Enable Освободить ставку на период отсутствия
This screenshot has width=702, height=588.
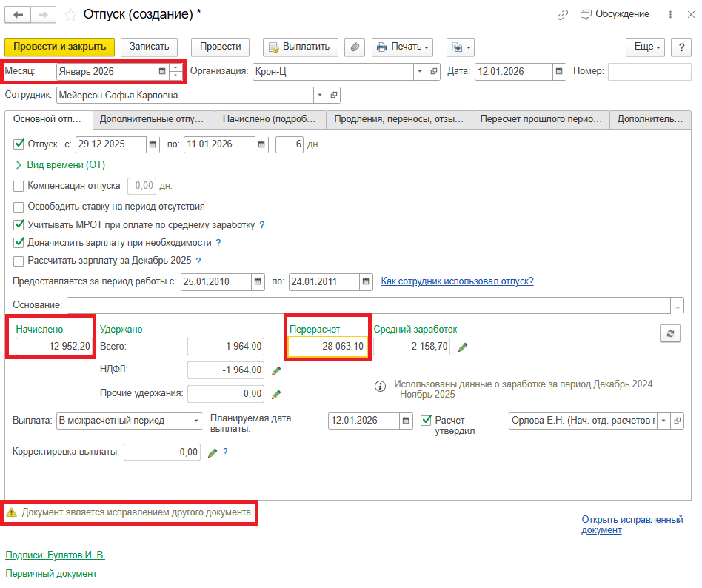tap(19, 207)
